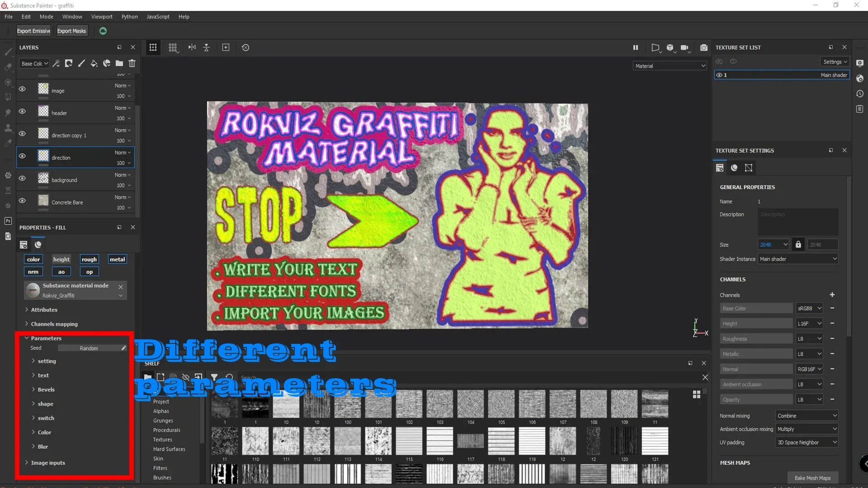Toggle symmetry in viewport toolbar

tap(192, 47)
